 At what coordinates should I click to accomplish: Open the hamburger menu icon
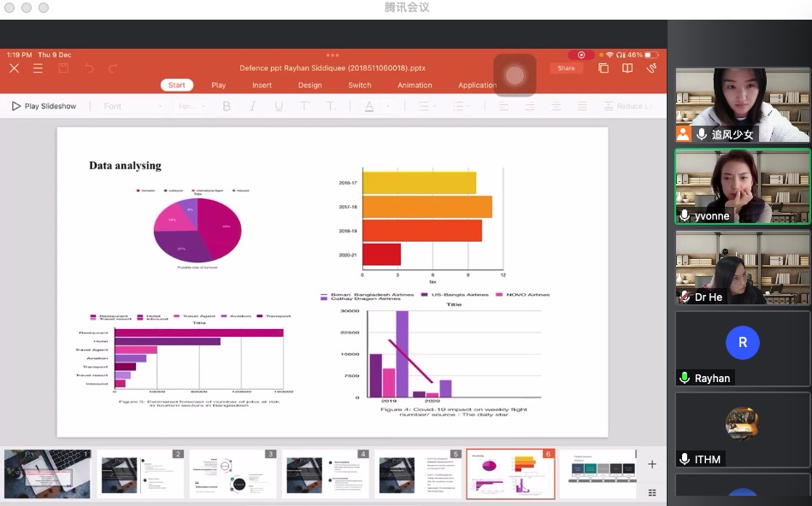(x=38, y=68)
